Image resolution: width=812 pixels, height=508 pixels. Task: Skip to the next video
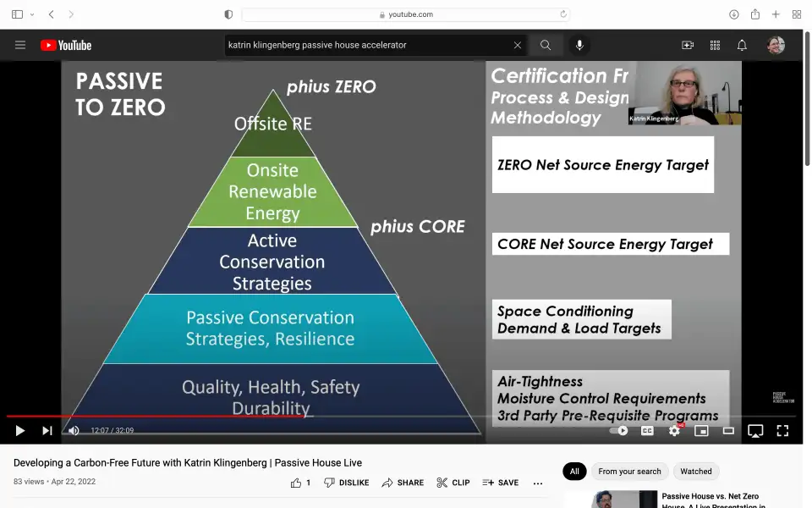coord(47,430)
